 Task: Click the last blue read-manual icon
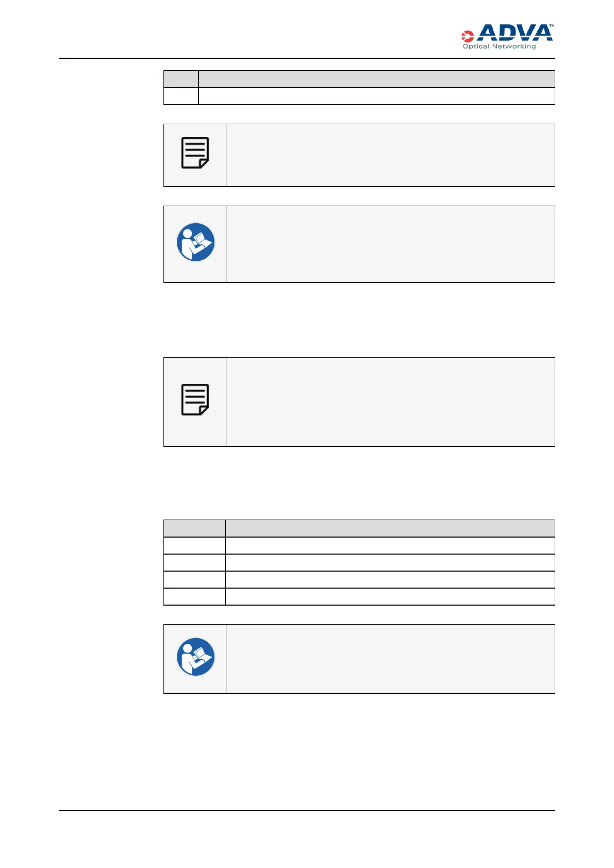tap(195, 657)
